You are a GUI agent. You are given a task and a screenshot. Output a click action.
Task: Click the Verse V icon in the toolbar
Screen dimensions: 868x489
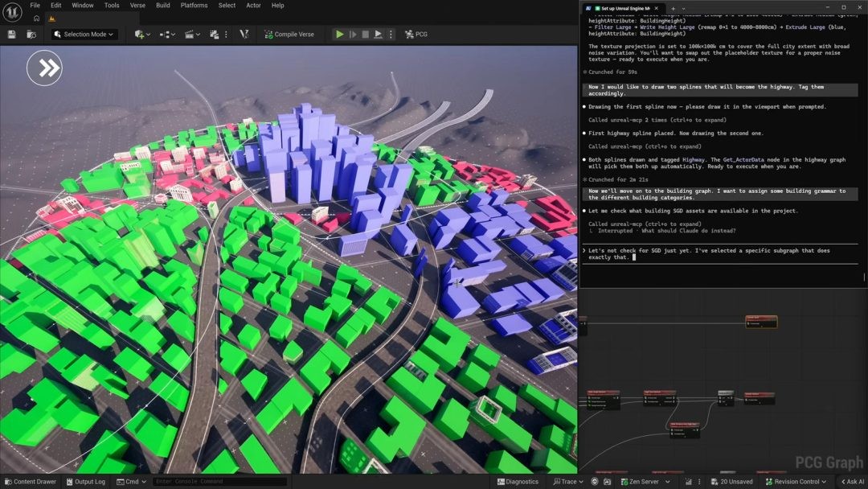point(244,35)
